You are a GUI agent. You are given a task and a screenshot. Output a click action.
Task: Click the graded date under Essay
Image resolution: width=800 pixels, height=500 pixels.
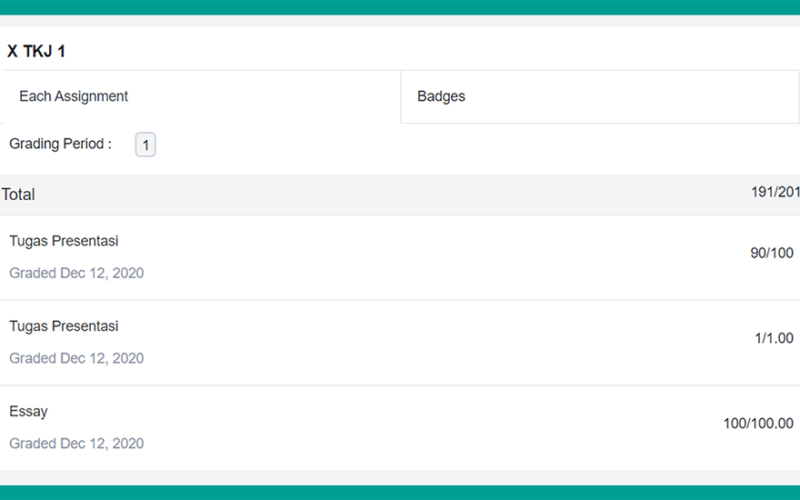coord(77,443)
